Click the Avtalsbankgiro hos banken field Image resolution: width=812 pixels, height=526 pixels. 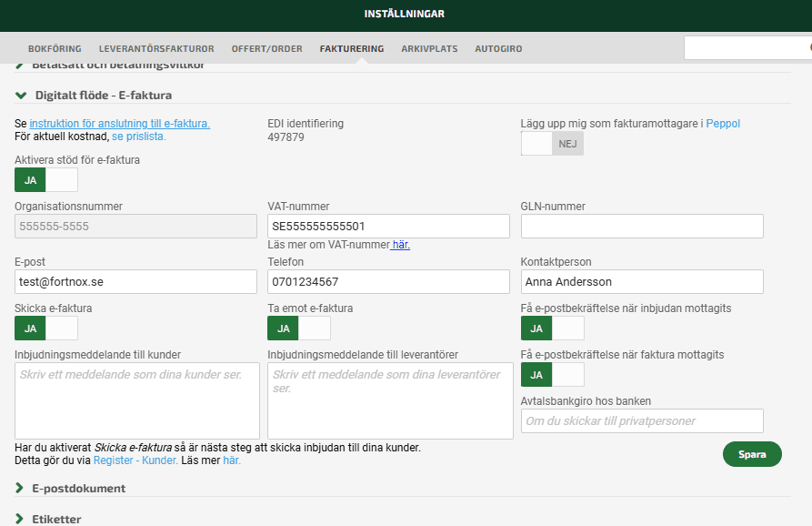point(641,421)
